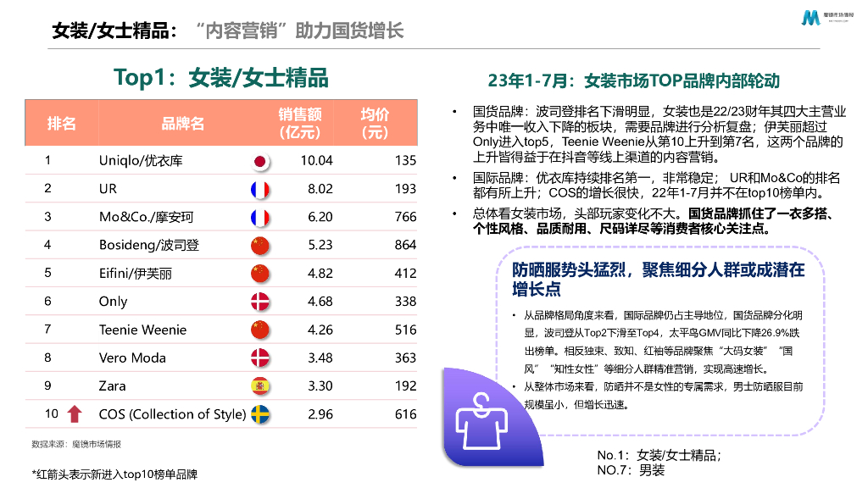The image size is (868, 488).
Task: Click sales value 4.68
Action: 320,302
